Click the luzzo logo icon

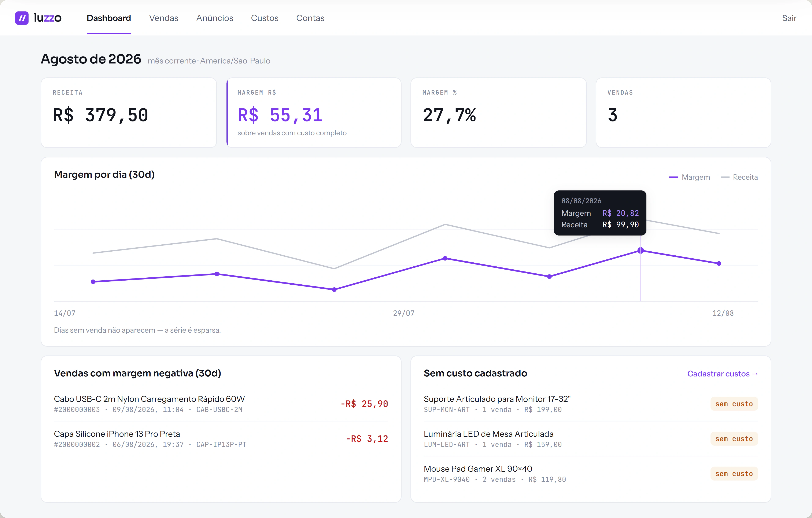pyautogui.click(x=22, y=18)
